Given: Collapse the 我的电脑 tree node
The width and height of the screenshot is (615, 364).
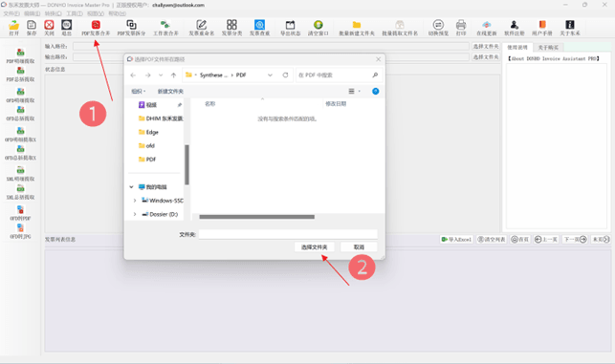Looking at the screenshot, I should pos(132,187).
